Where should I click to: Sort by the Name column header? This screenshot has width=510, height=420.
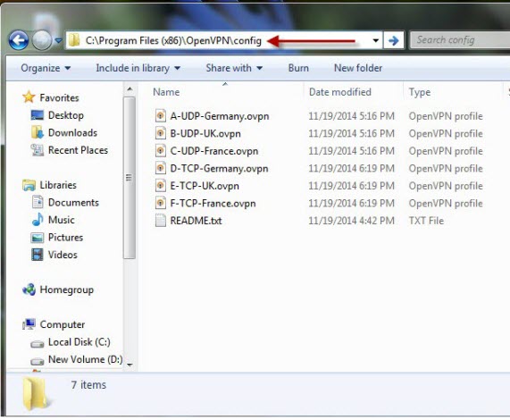coord(166,92)
